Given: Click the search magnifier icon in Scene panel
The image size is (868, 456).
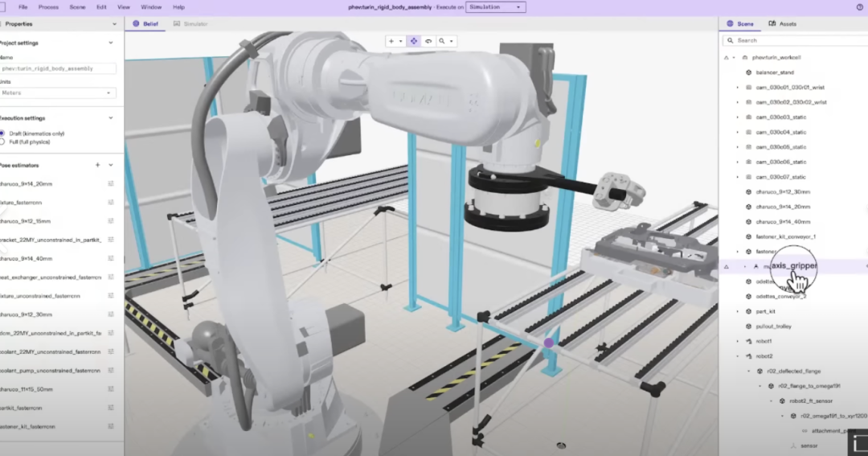Looking at the screenshot, I should tap(730, 40).
